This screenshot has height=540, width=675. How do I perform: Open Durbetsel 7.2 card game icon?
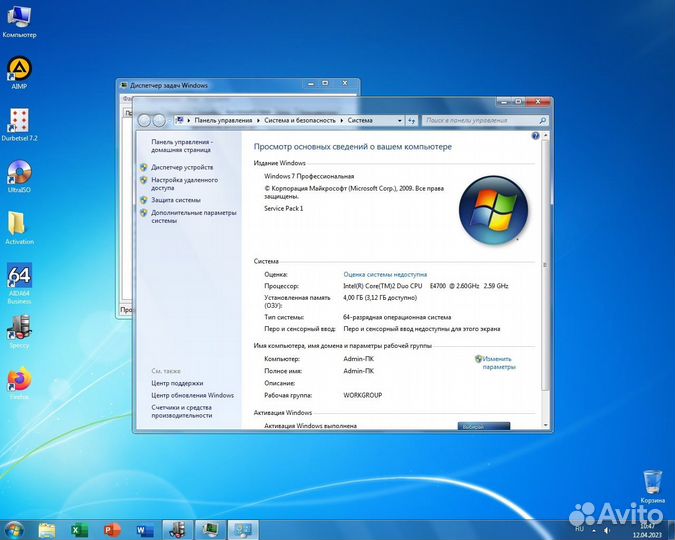coord(19,125)
